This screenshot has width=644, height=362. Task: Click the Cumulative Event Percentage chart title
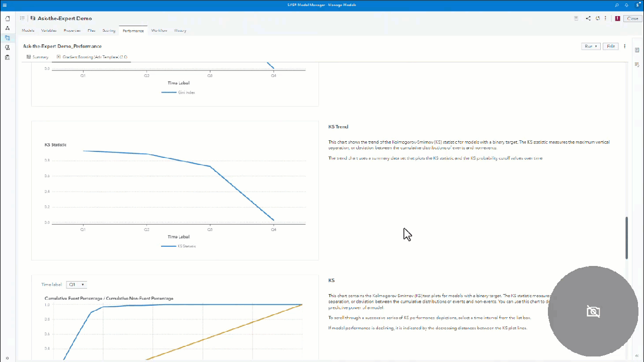pyautogui.click(x=109, y=299)
